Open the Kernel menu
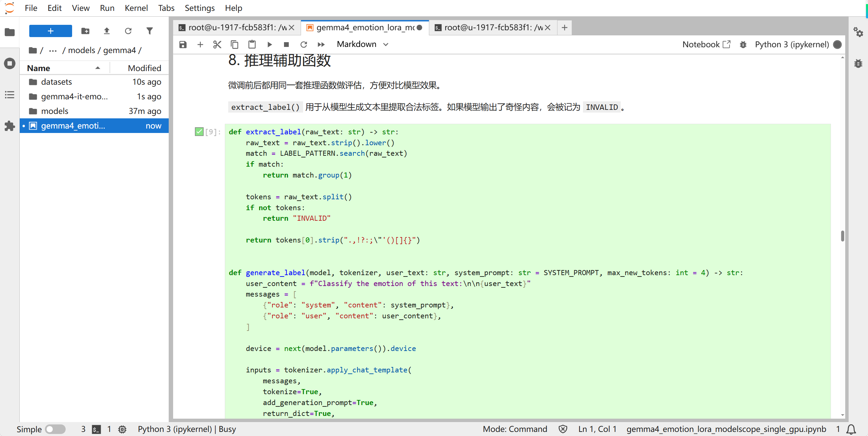This screenshot has width=868, height=436. (x=136, y=8)
